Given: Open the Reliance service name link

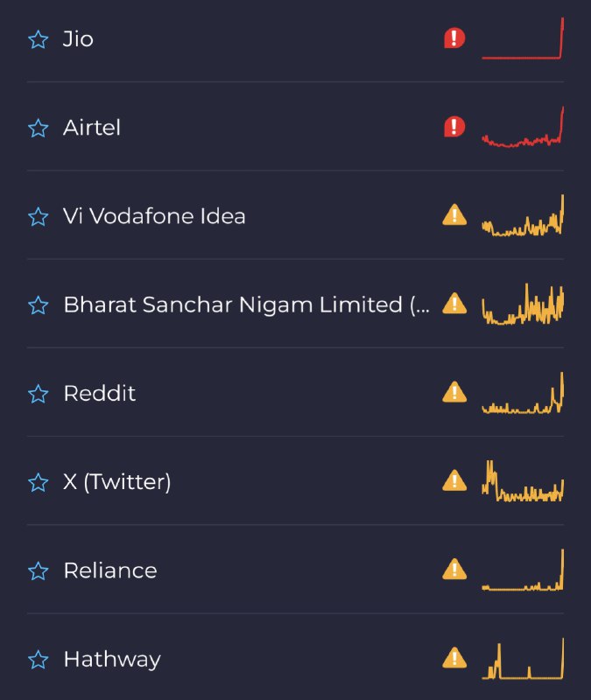Looking at the screenshot, I should pyautogui.click(x=110, y=570).
